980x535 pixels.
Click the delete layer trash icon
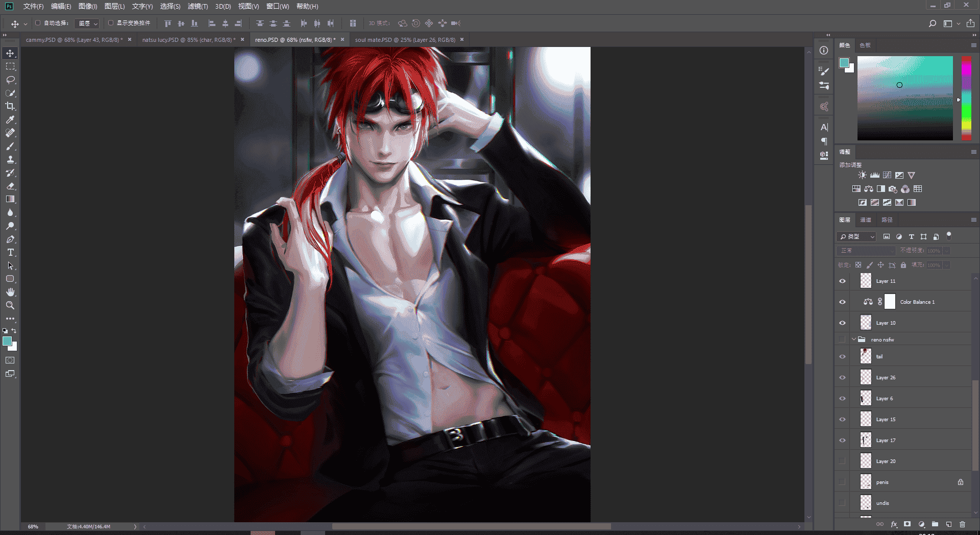pos(962,524)
